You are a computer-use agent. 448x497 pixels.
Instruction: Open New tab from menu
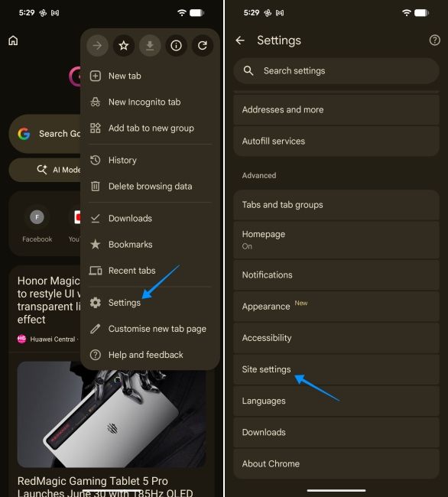point(150,76)
